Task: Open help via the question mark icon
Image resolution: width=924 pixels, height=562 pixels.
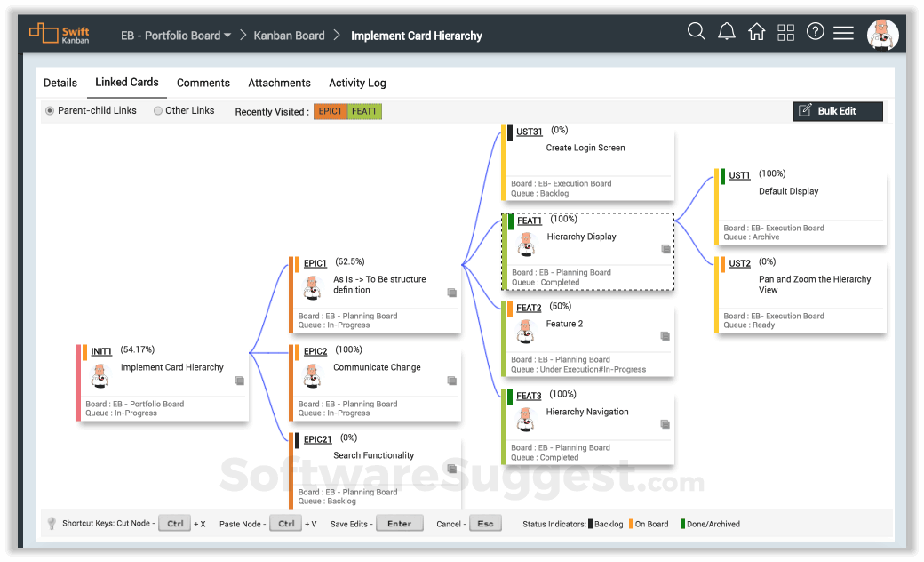Action: pos(816,31)
